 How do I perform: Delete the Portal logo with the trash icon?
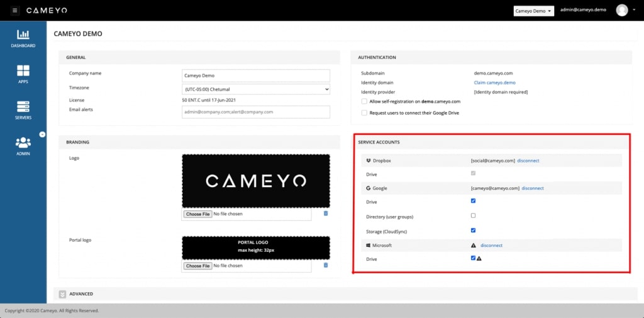coord(326,265)
